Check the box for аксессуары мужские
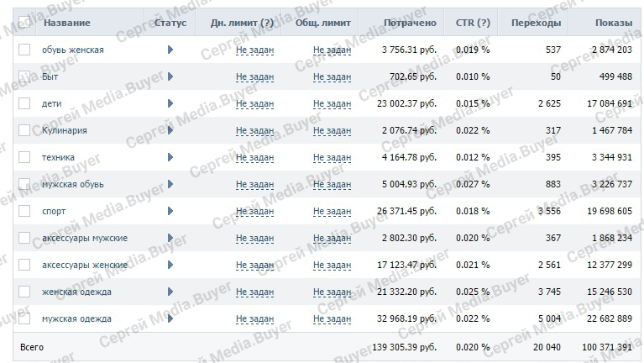This screenshot has height=363, width=644. coord(24,238)
